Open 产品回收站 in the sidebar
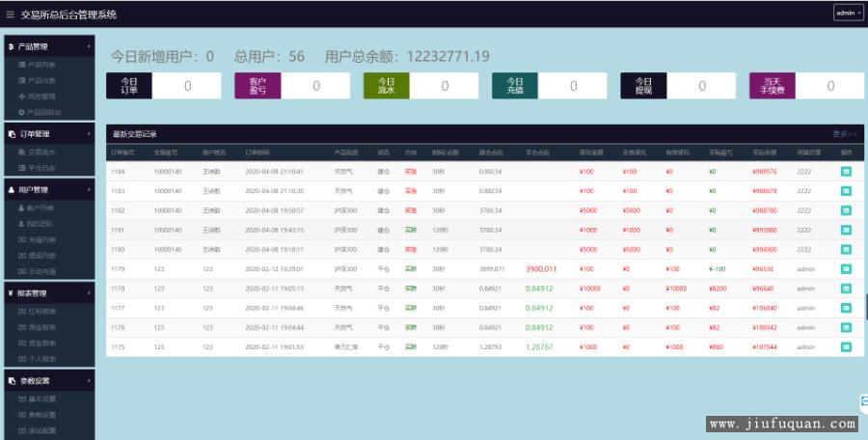 click(40, 113)
